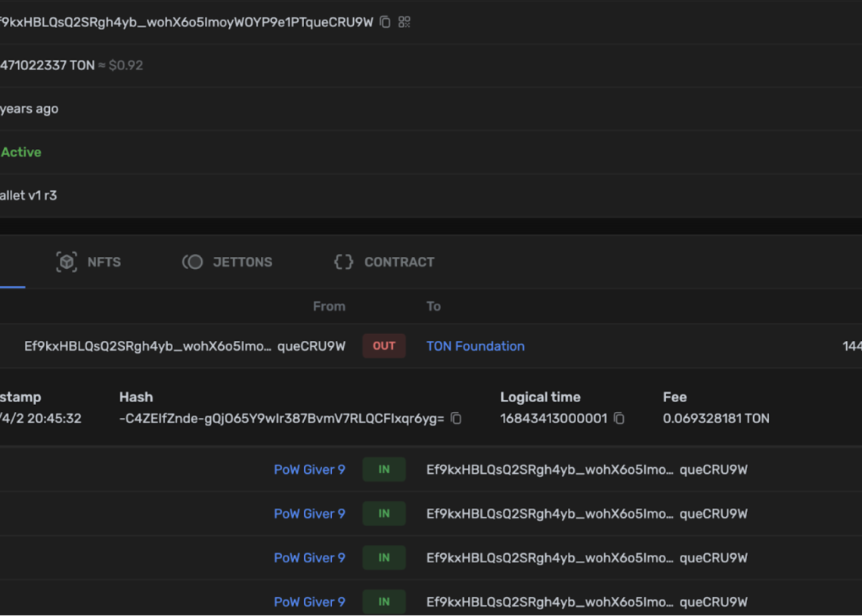Click the red OUT badge
Viewport: 862px width, 616px height.
pyautogui.click(x=383, y=346)
